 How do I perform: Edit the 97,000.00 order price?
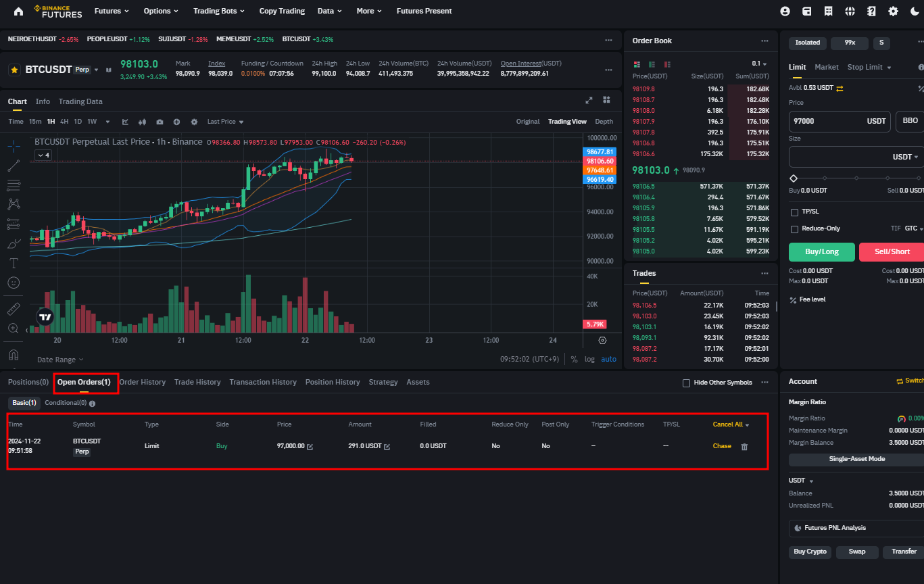[310, 447]
